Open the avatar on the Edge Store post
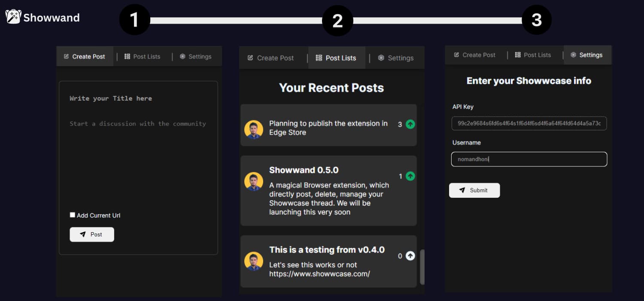 pyautogui.click(x=254, y=129)
